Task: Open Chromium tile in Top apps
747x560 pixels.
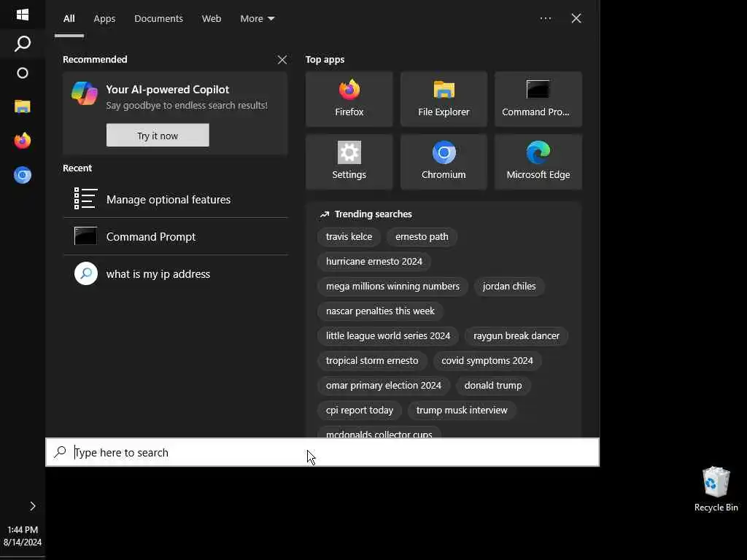Action: (x=444, y=162)
